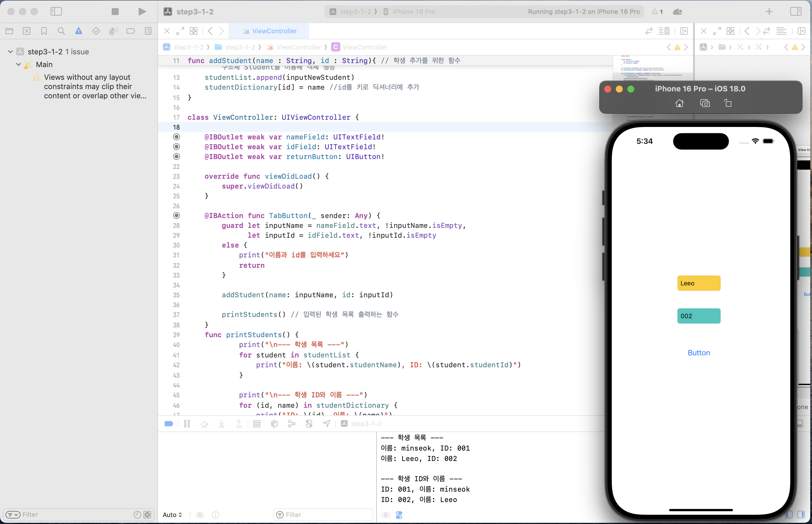Open the Bookmark navigator icon
The height and width of the screenshot is (524, 812).
click(44, 31)
